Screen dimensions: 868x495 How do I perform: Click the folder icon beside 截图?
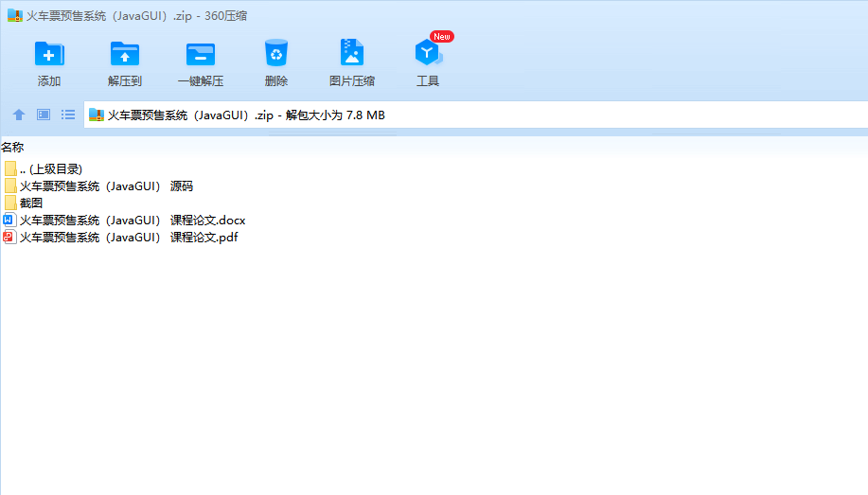(x=10, y=203)
